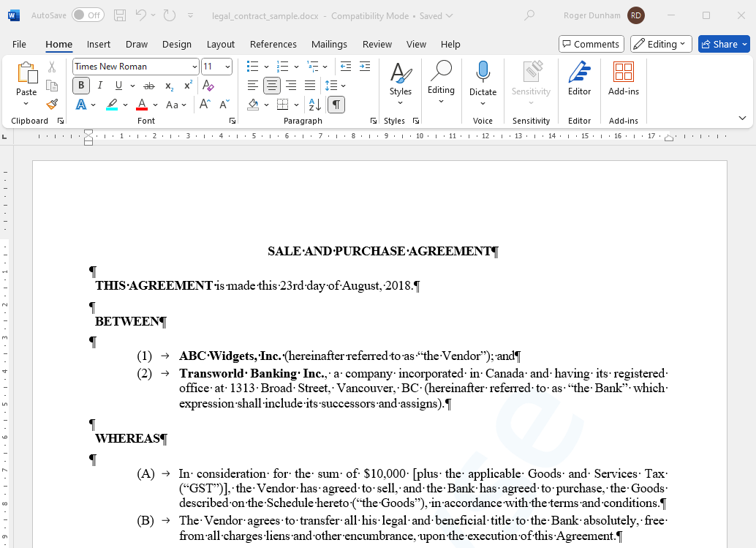Increase the font size

(205, 104)
